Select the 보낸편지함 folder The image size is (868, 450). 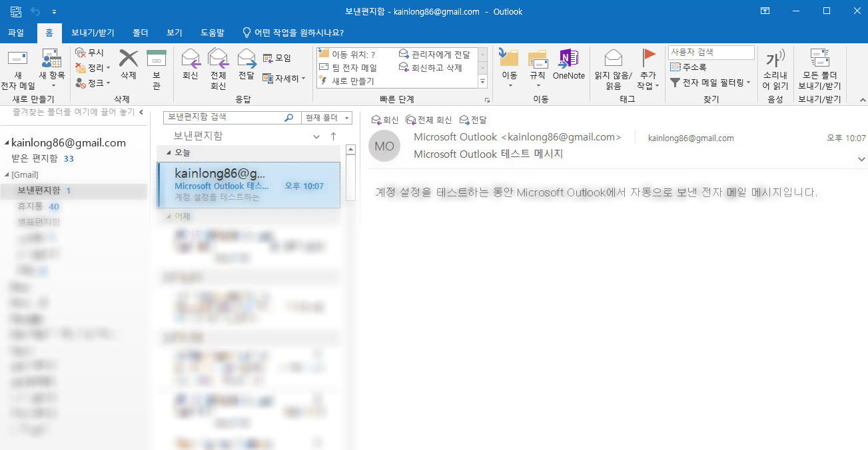tap(73, 190)
